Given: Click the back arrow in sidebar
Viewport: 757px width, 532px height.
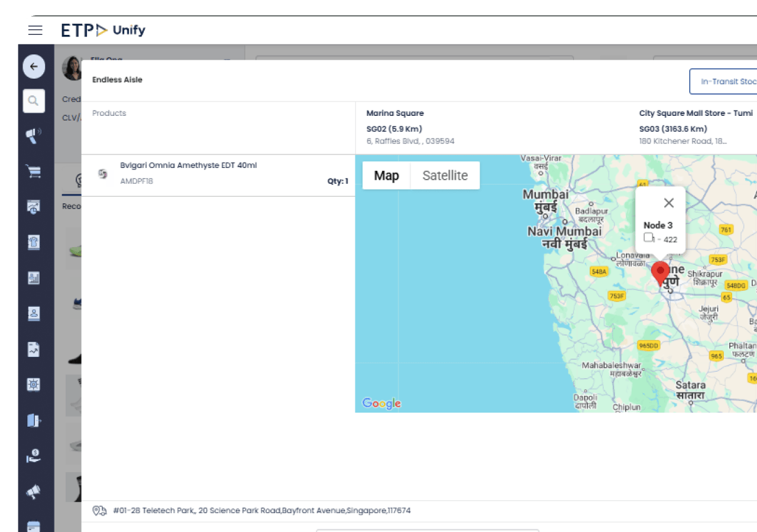Looking at the screenshot, I should click(34, 66).
